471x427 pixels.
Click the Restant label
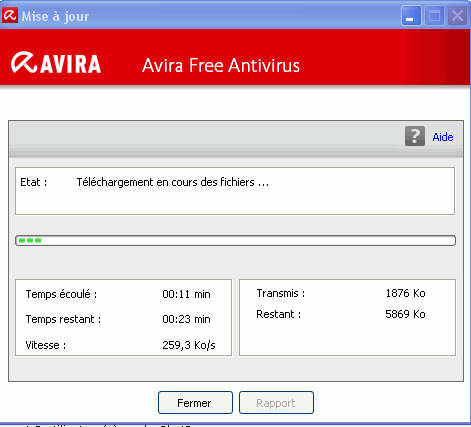pos(279,314)
